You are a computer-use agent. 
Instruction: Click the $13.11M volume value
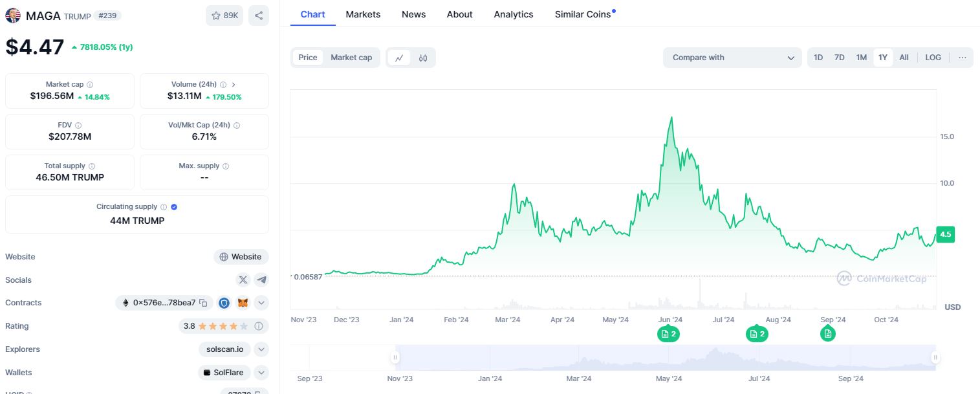(184, 96)
